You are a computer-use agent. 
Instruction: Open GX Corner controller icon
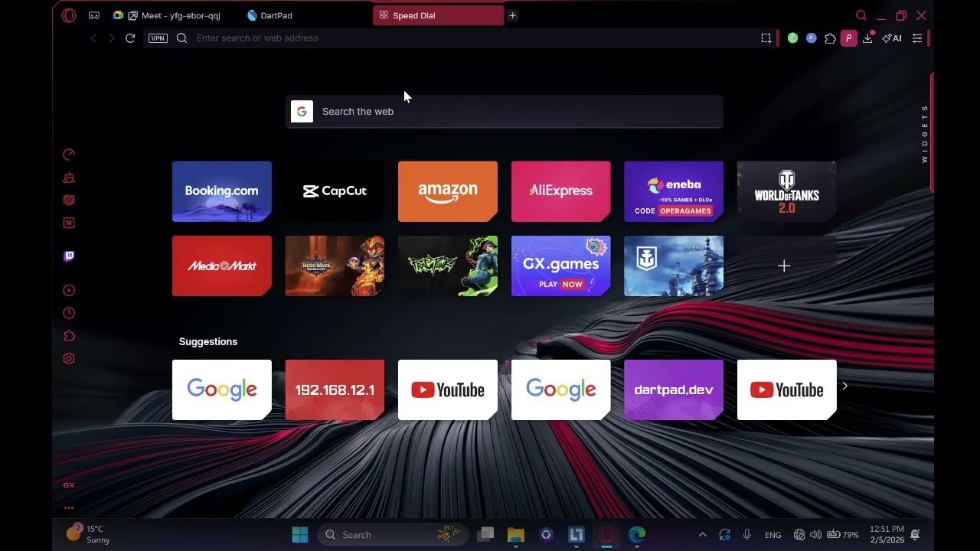point(94,15)
